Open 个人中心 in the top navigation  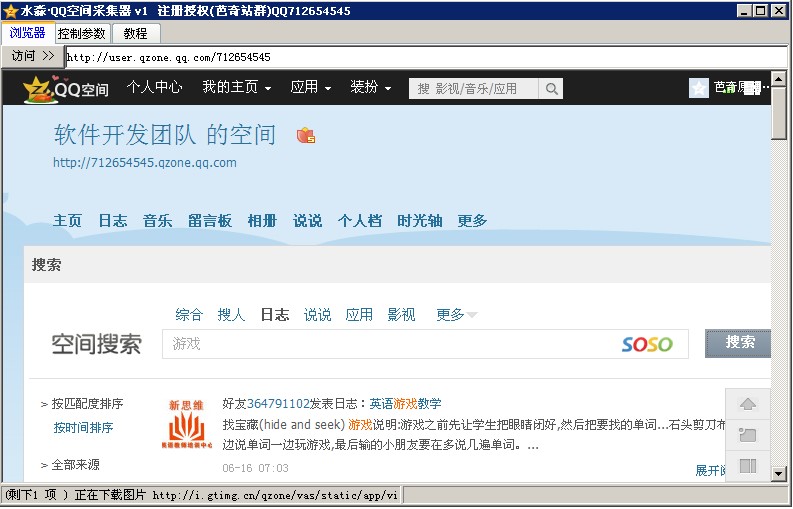pos(154,87)
